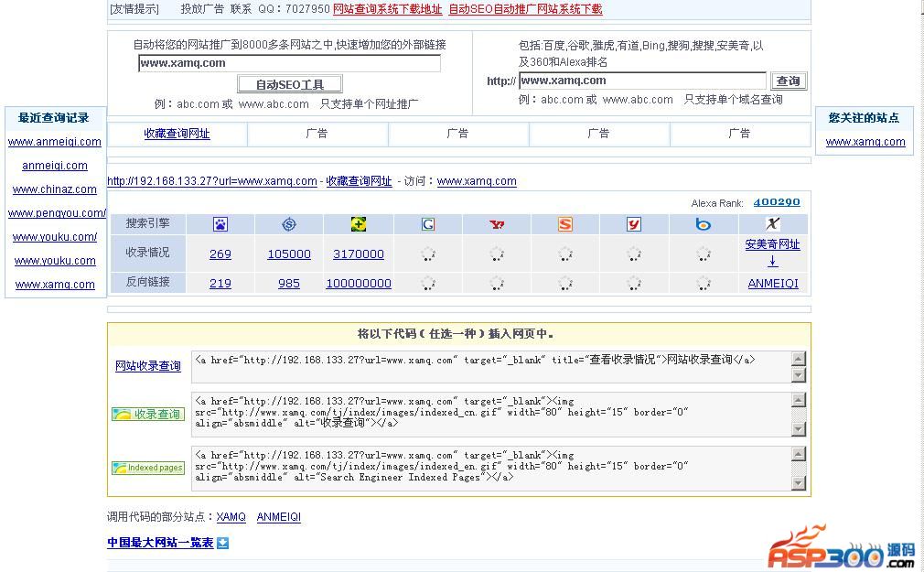
Task: Open www.xamq.com in recent queries list
Action: point(55,285)
